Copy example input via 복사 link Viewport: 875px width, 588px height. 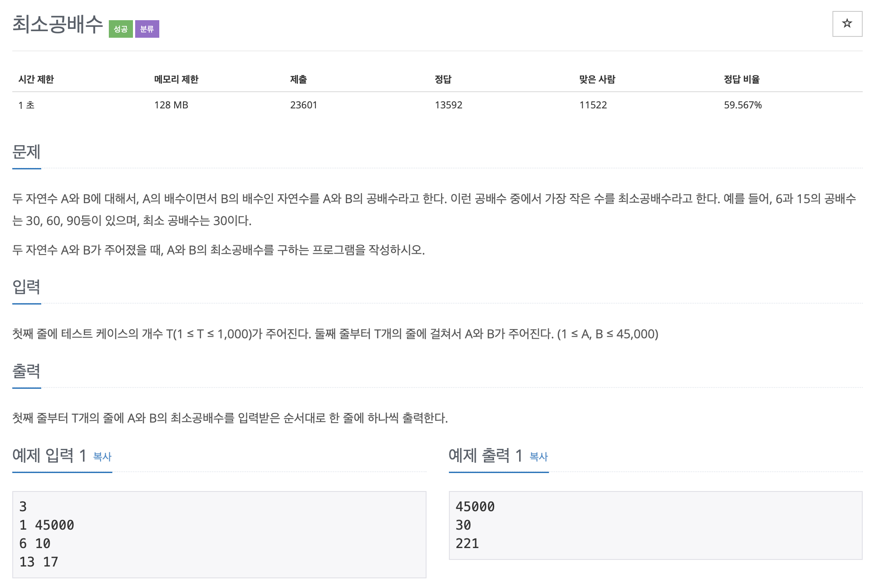pos(102,457)
